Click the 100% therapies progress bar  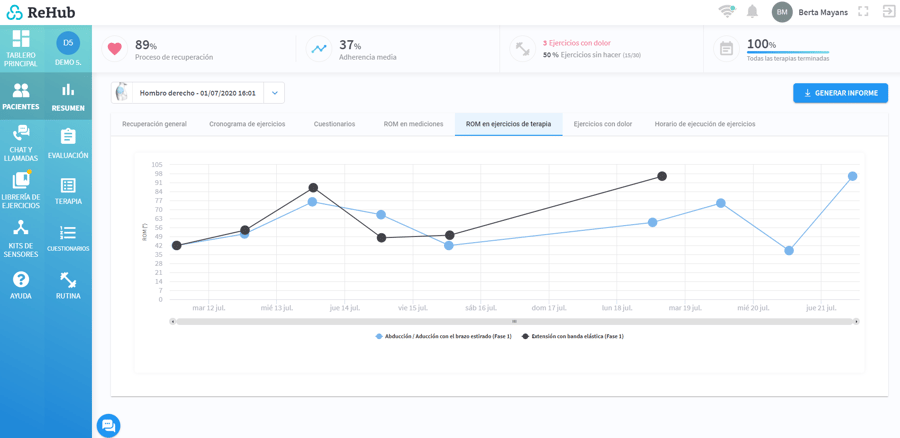coord(788,52)
